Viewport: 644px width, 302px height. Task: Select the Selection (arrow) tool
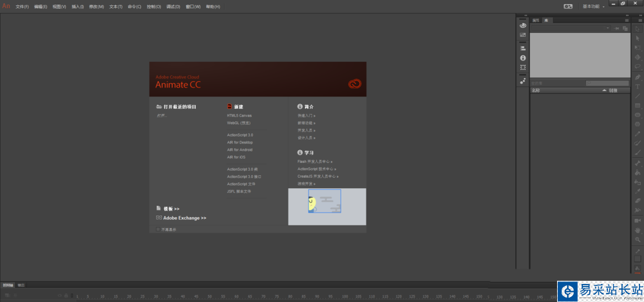(638, 28)
